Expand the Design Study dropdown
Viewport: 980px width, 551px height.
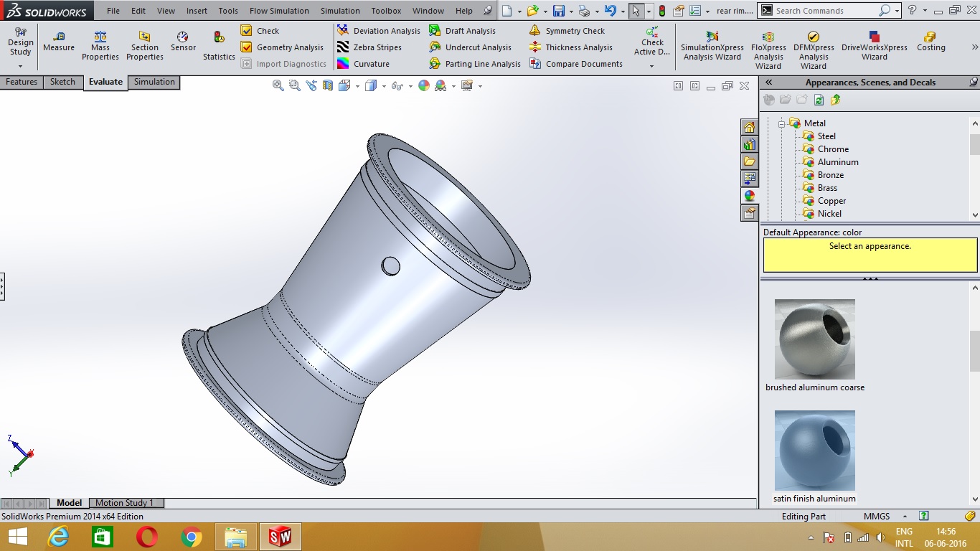(x=20, y=66)
